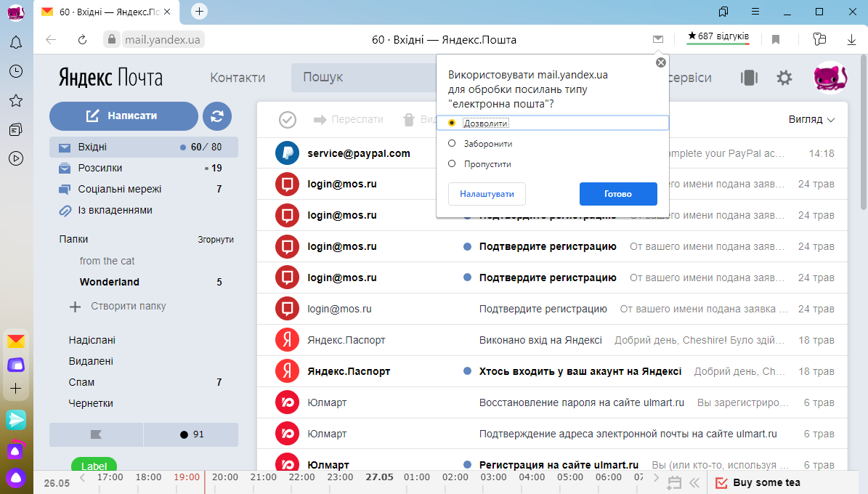
Task: Select Пропустити radio option
Action: click(x=452, y=164)
